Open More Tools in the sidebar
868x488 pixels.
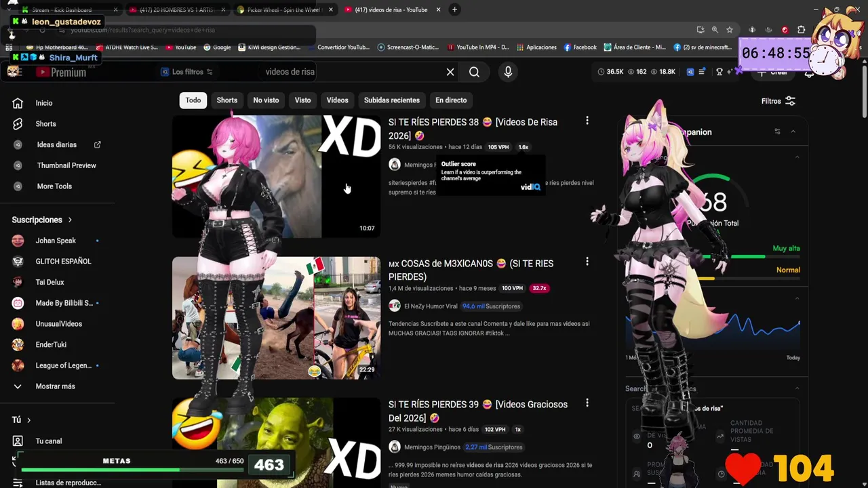point(54,186)
